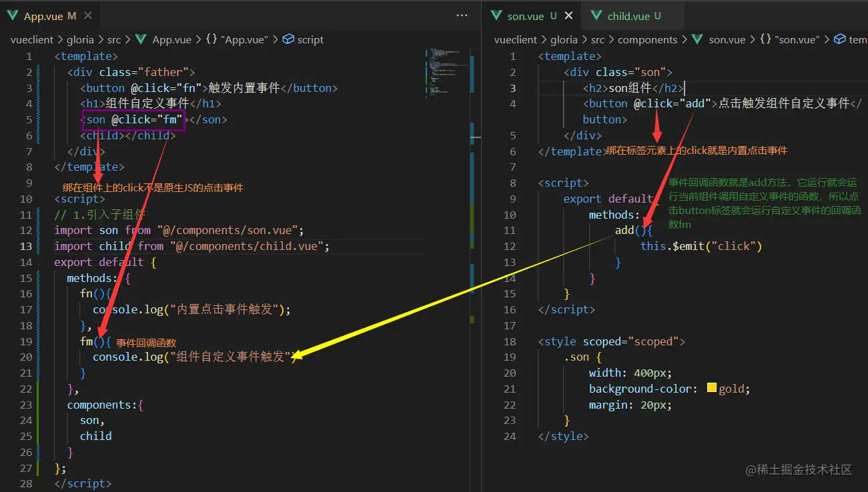Close the App.vue editor tab

89,15
